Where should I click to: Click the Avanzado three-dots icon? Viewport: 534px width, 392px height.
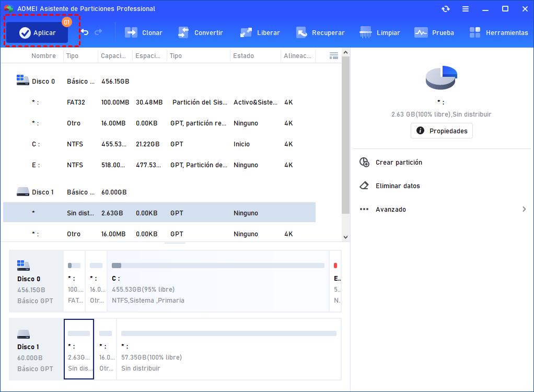[364, 209]
